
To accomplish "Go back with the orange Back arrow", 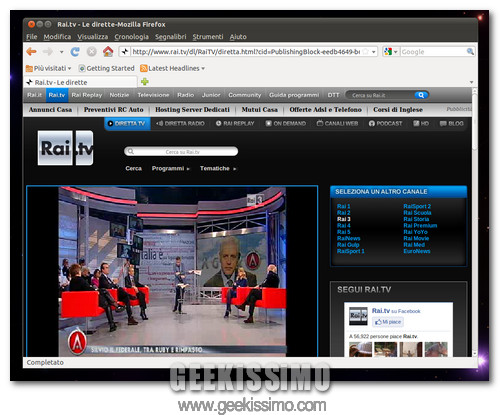I will tap(31, 52).
